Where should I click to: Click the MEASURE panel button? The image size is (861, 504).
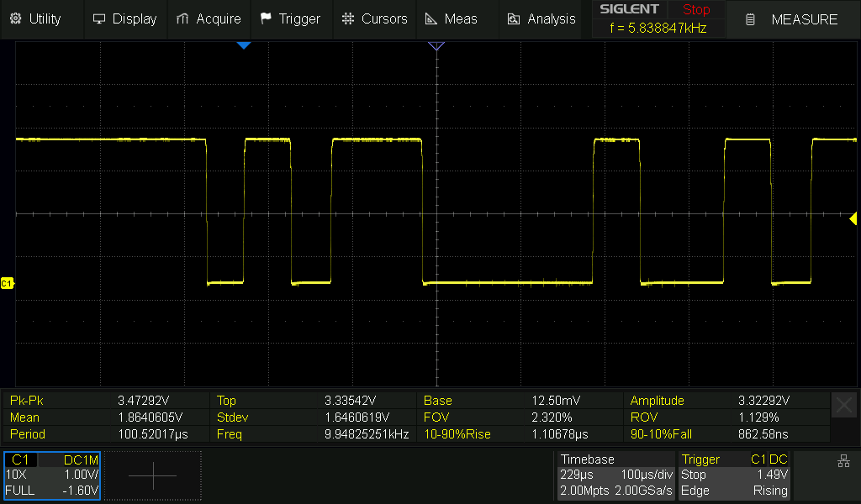click(x=793, y=20)
